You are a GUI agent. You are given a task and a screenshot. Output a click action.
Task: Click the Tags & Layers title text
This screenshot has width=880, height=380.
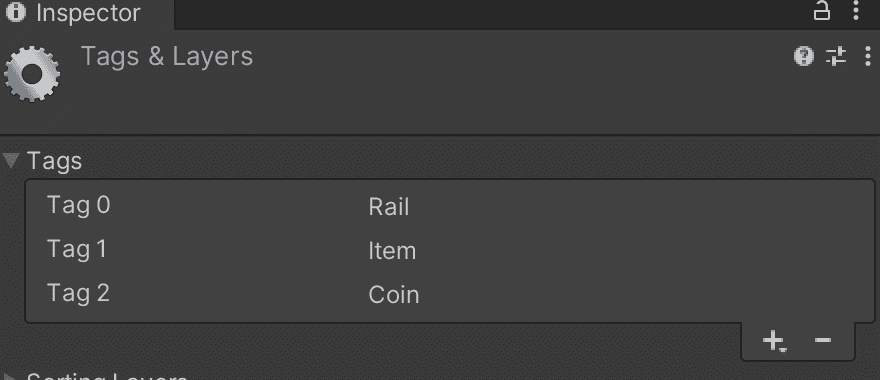[x=167, y=57]
